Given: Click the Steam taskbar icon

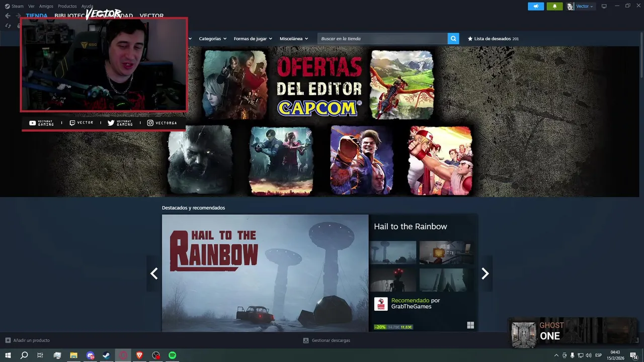Looking at the screenshot, I should pyautogui.click(x=107, y=355).
